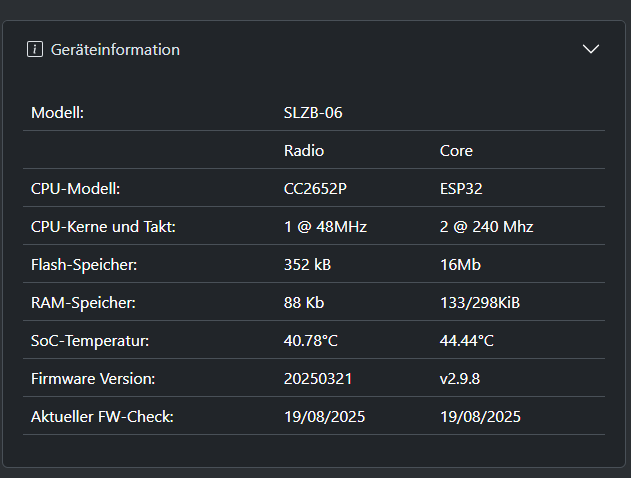
Task: Collapse the Geräteinformation panel chevron
Action: tap(591, 49)
